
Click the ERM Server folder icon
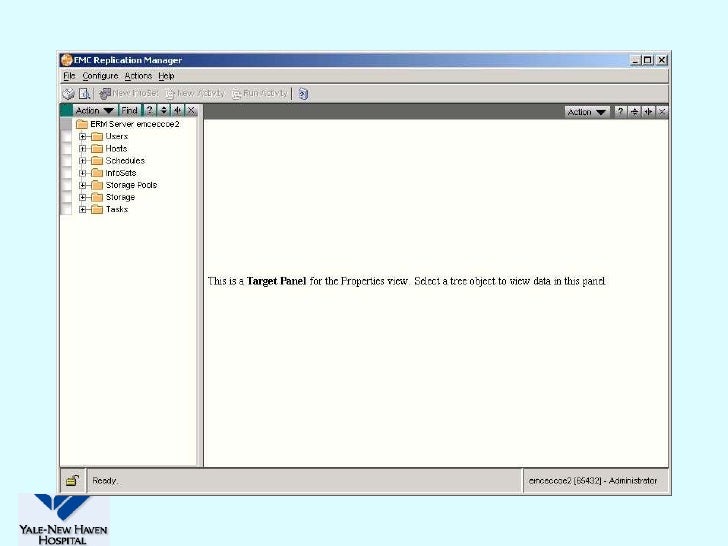pos(82,124)
